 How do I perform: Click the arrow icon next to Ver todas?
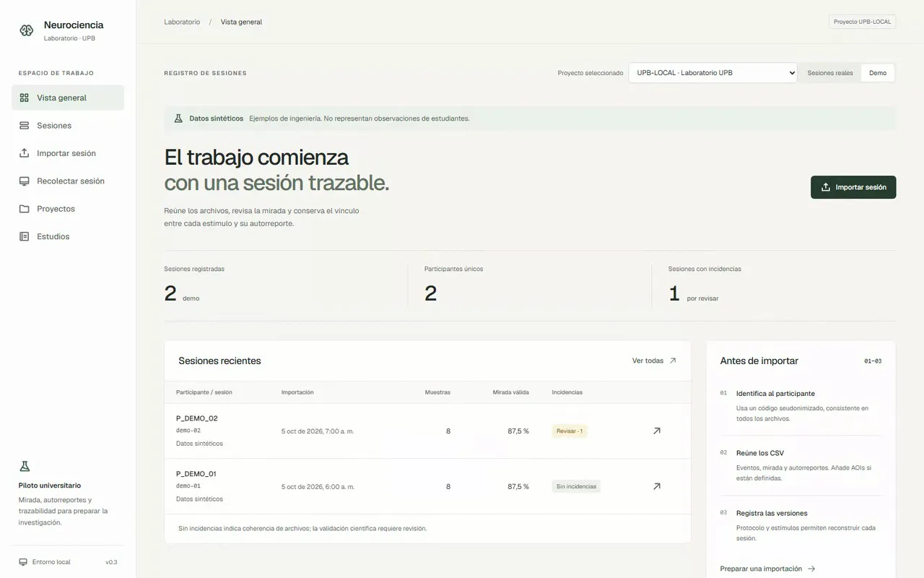[x=673, y=361]
